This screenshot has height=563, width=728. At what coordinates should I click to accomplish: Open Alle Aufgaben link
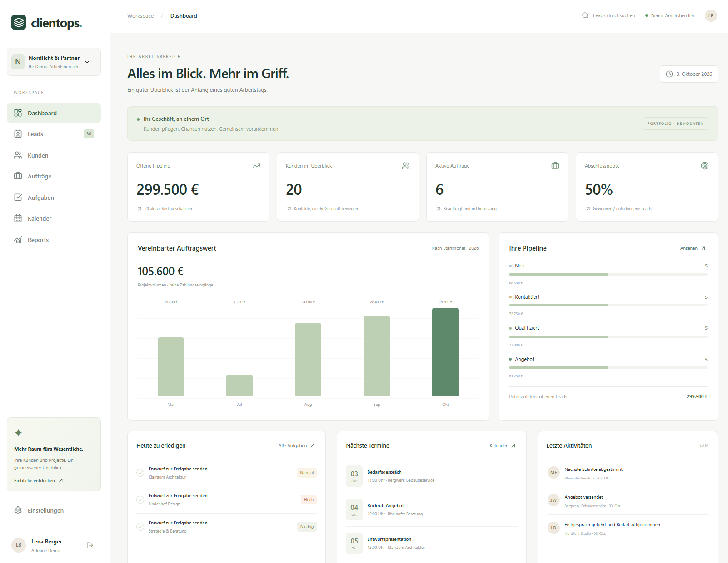[x=297, y=446]
